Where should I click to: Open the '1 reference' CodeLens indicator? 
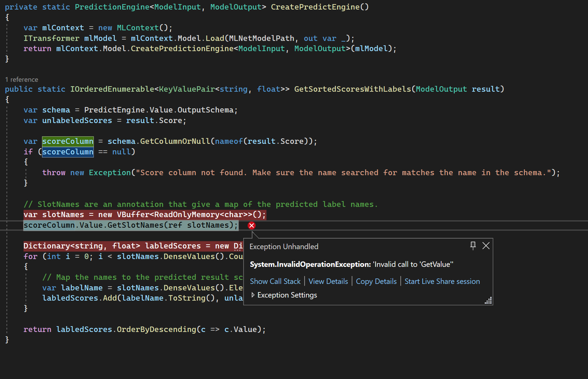[21, 79]
